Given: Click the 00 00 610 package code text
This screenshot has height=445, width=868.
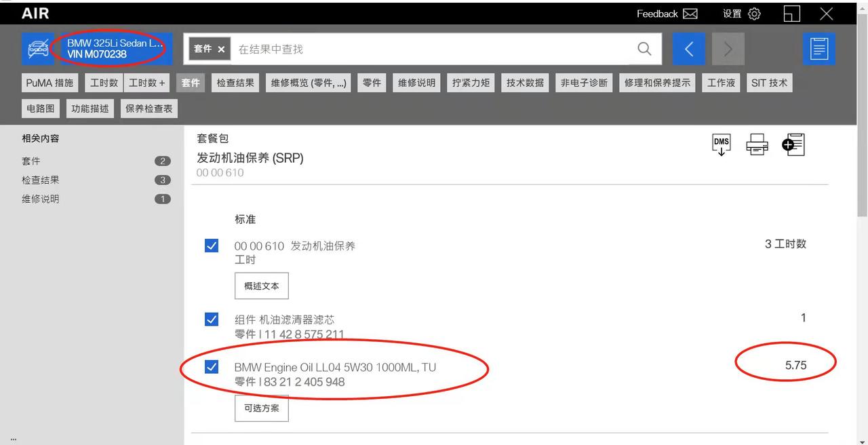Looking at the screenshot, I should coord(220,172).
